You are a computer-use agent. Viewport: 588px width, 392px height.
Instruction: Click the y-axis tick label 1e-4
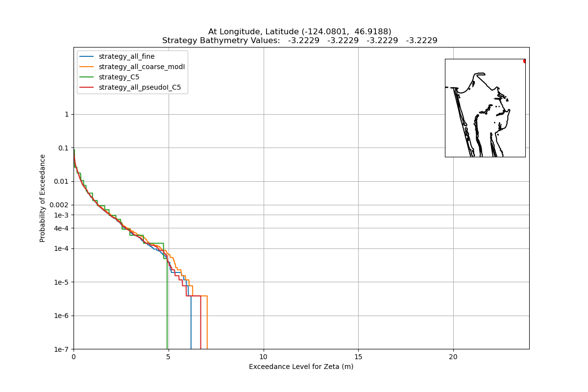62,248
